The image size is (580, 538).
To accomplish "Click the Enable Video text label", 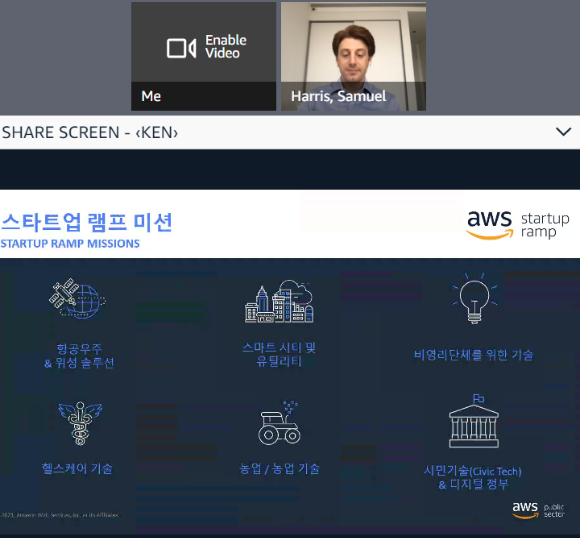I will [x=226, y=47].
